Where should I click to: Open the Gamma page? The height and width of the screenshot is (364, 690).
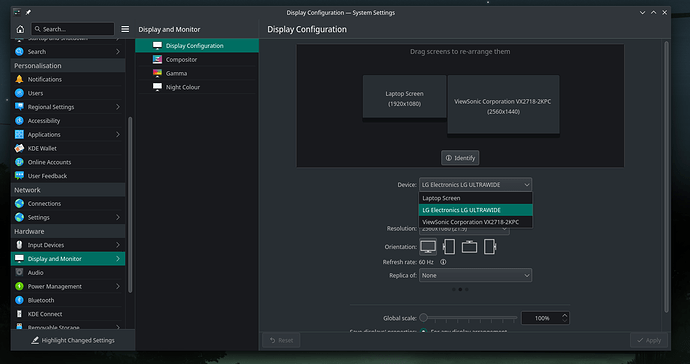tap(197, 73)
